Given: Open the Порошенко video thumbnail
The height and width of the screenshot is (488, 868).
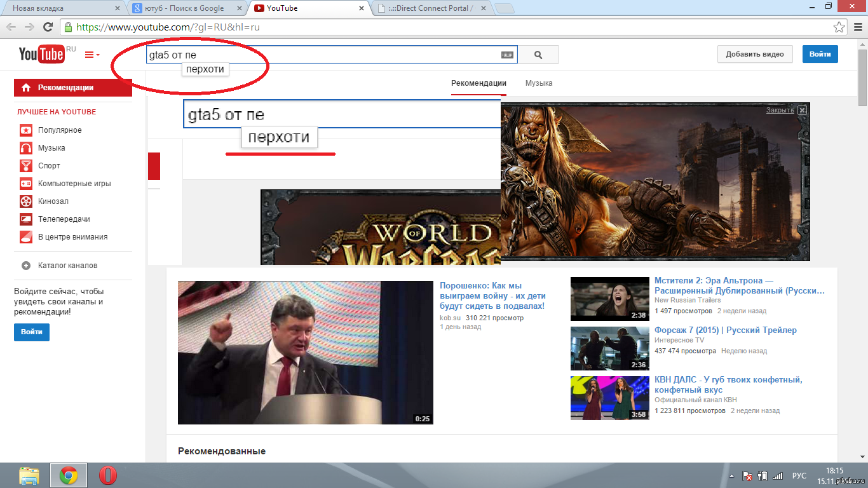Looking at the screenshot, I should click(x=305, y=353).
